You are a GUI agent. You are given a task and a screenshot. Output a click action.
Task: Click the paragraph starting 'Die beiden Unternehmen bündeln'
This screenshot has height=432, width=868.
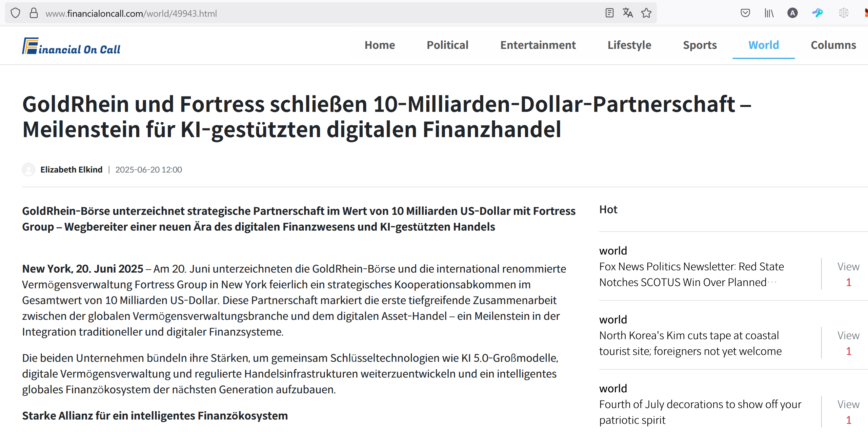click(x=290, y=373)
